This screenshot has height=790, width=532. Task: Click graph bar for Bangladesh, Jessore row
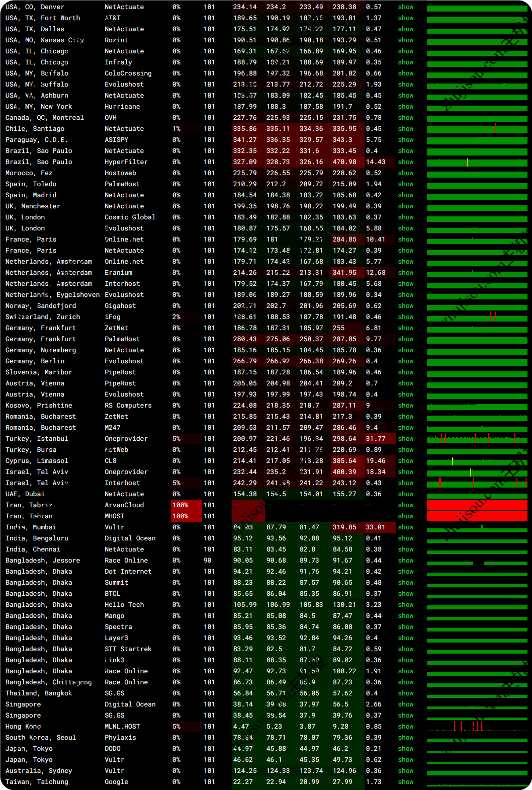(x=477, y=561)
